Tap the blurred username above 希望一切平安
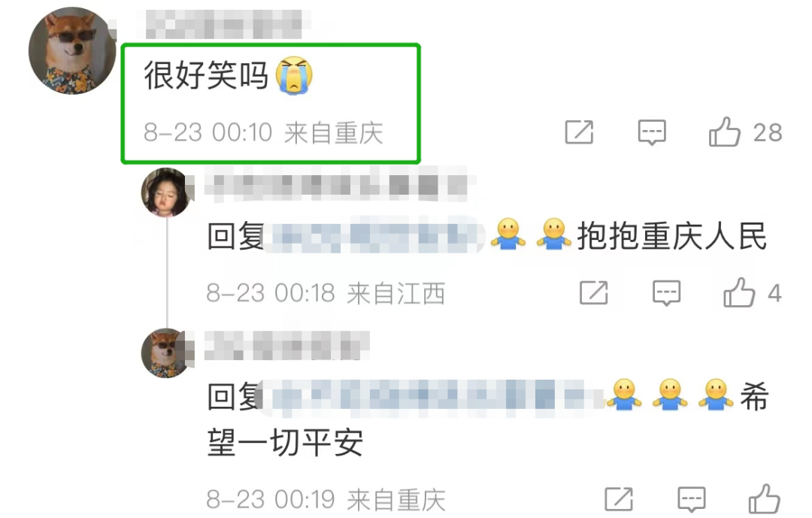812x518 pixels. pos(287,345)
